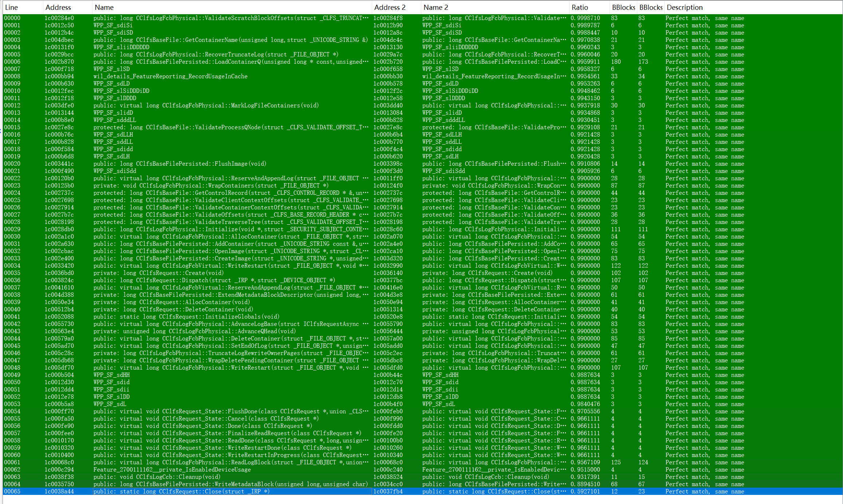This screenshot has height=504, width=843.
Task: Click row 00020 FlushImage entry
Action: pos(180,164)
